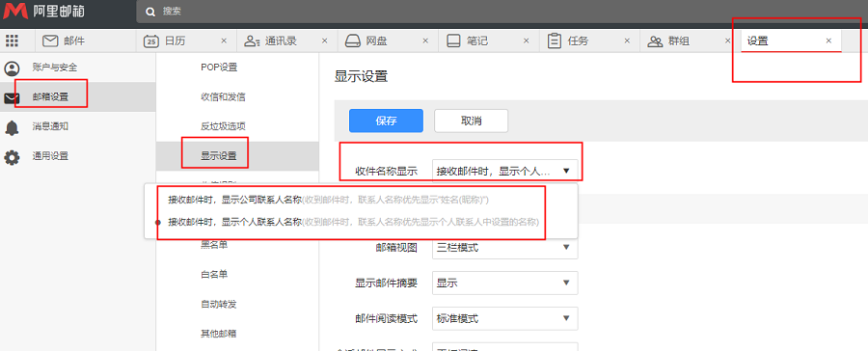Click the clipboard icon of 任务 tab
The width and height of the screenshot is (868, 351).
point(555,40)
